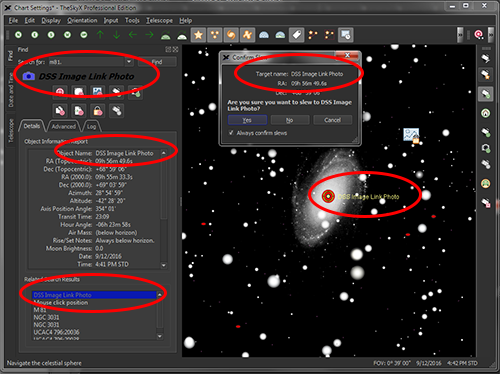Click the Find button
This screenshot has width=500, height=374.
(x=157, y=62)
